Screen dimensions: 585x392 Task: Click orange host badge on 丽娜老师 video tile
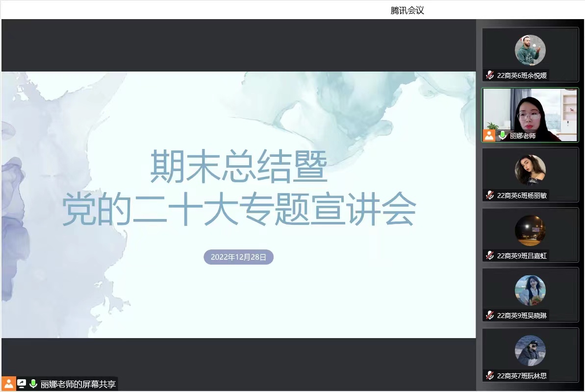(x=489, y=135)
